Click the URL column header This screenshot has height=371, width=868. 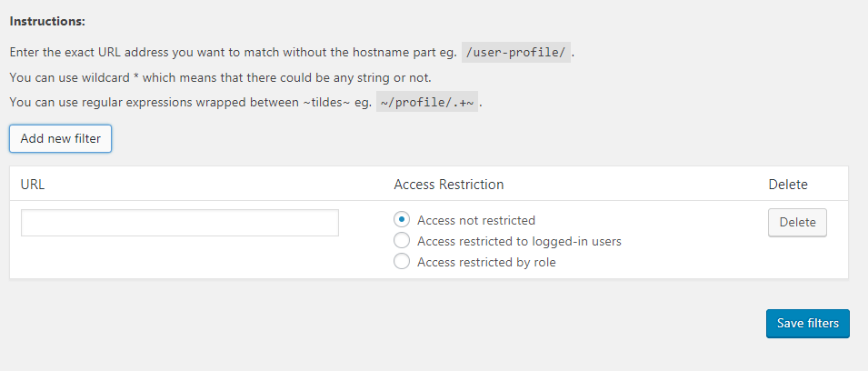tap(33, 184)
